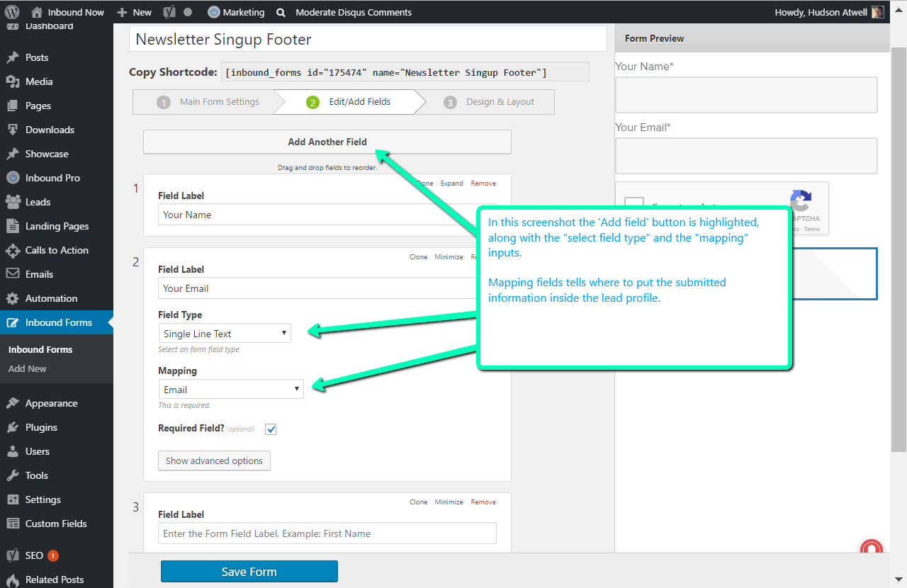Open the Yoast SEO admin bar icon
The height and width of the screenshot is (588, 907).
169,12
